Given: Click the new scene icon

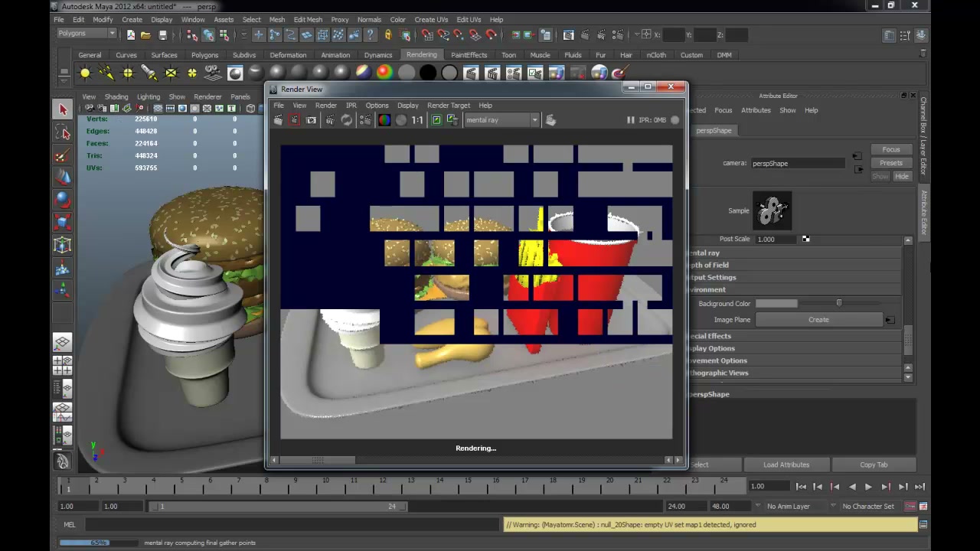Looking at the screenshot, I should click(130, 35).
